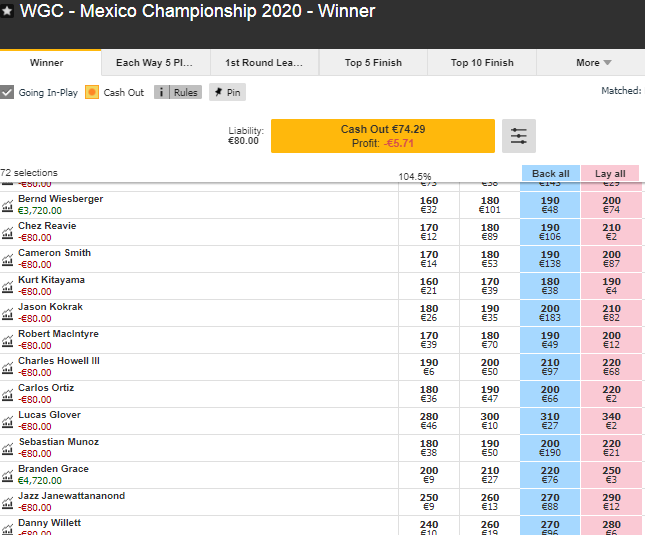This screenshot has width=645, height=535.
Task: Switch to the Top 5 Finish tab
Action: tap(374, 63)
